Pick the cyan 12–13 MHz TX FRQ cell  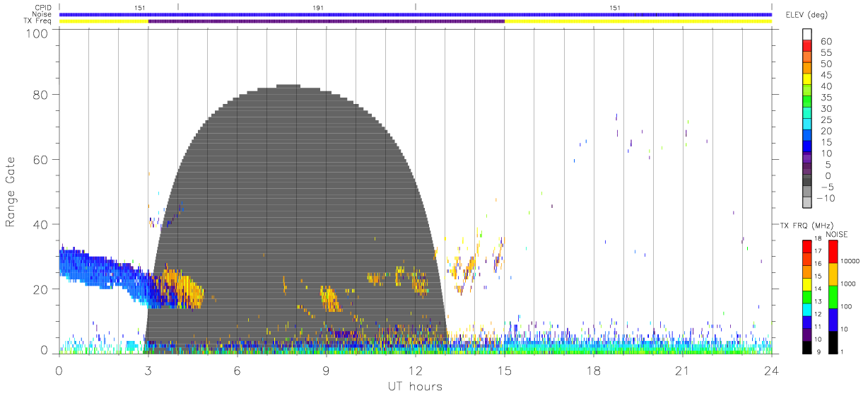807,308
